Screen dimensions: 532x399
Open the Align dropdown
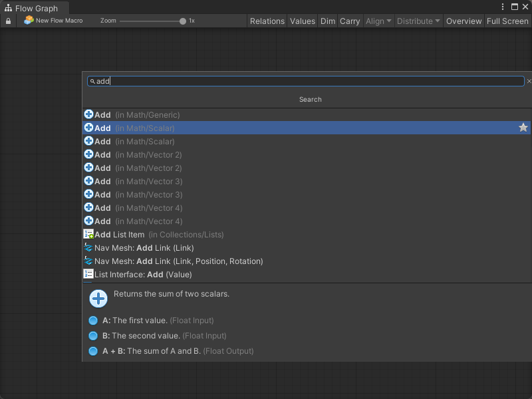[378, 21]
